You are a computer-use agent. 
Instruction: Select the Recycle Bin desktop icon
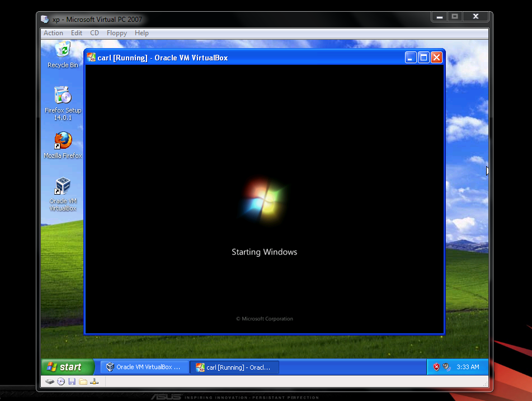[63, 55]
